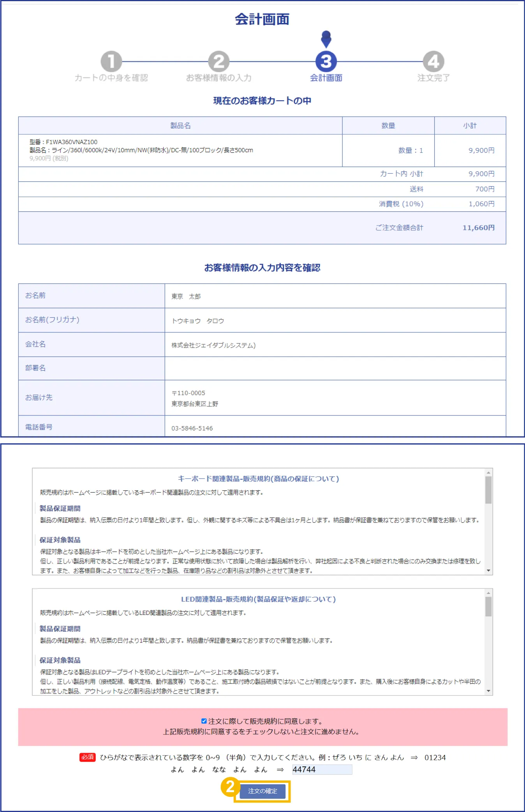The image size is (525, 812).
Task: Click down arrow of keyboard terms scrollbar
Action: [x=488, y=571]
